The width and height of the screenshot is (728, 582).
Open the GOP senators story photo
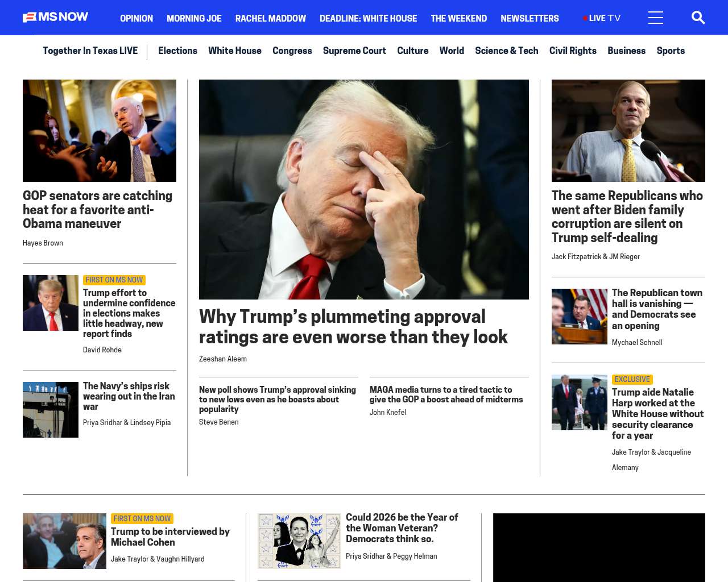(x=100, y=131)
